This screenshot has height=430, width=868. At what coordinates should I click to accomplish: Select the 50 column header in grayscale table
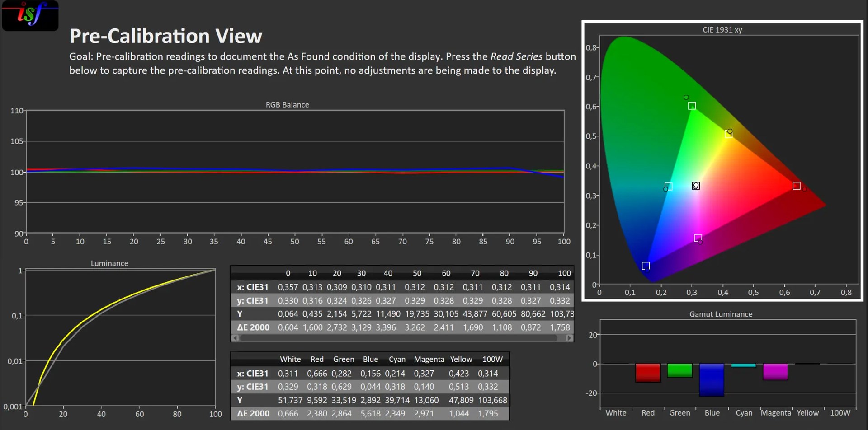417,273
